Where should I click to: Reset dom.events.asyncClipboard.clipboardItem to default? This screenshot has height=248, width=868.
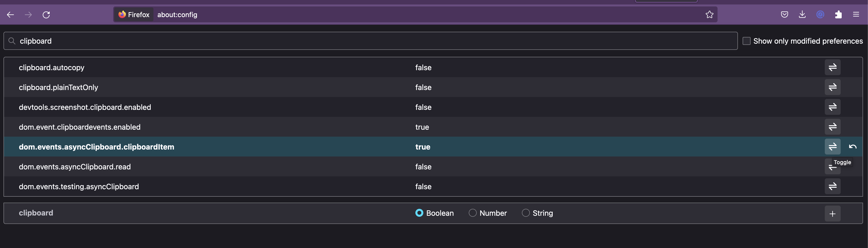[x=853, y=147]
